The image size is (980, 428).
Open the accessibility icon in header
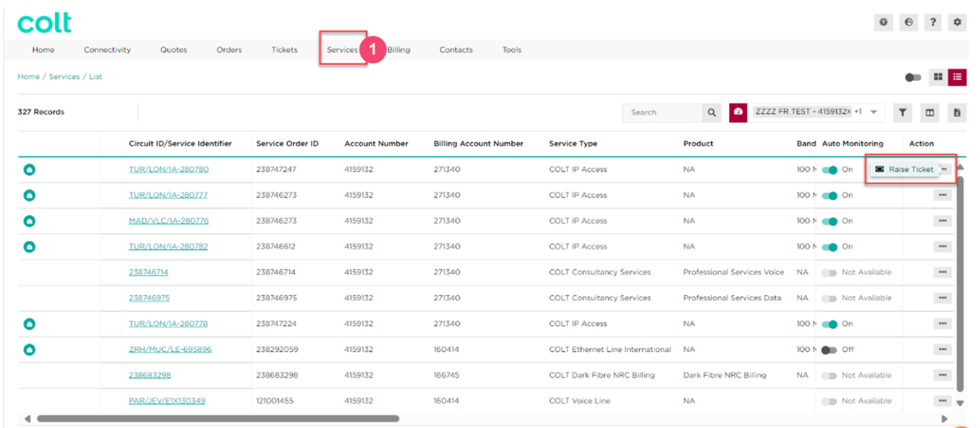(883, 22)
